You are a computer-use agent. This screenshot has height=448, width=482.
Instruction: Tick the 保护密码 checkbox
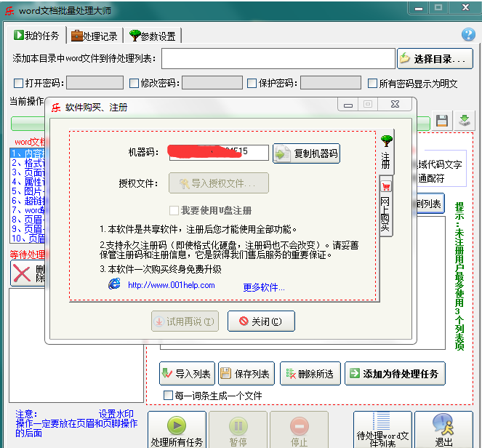[252, 83]
